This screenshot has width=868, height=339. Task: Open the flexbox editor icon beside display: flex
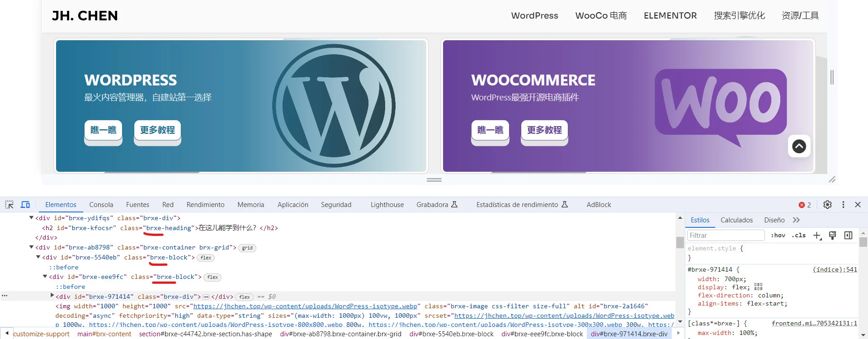point(759,287)
